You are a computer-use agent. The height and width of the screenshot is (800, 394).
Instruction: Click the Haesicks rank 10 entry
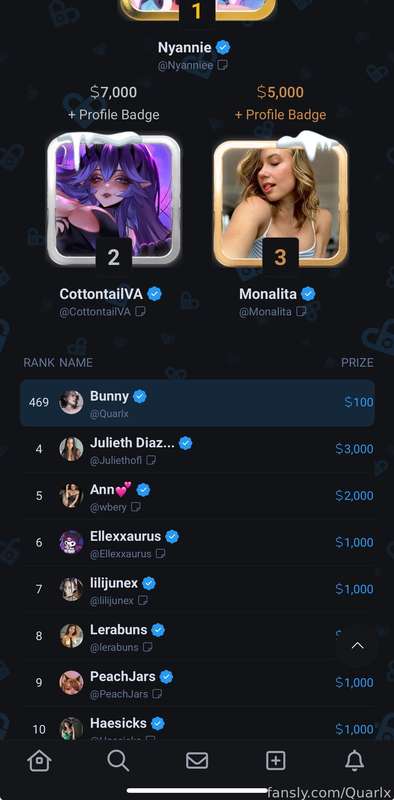[197, 729]
